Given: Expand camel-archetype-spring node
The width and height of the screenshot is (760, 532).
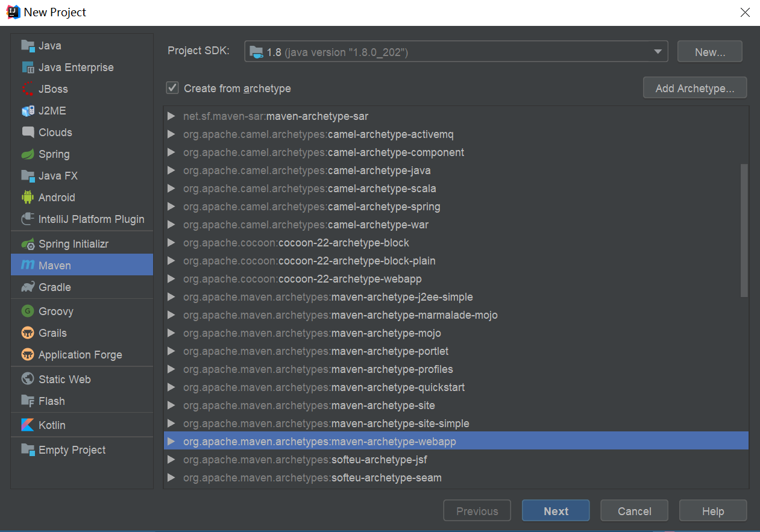Looking at the screenshot, I should (171, 207).
